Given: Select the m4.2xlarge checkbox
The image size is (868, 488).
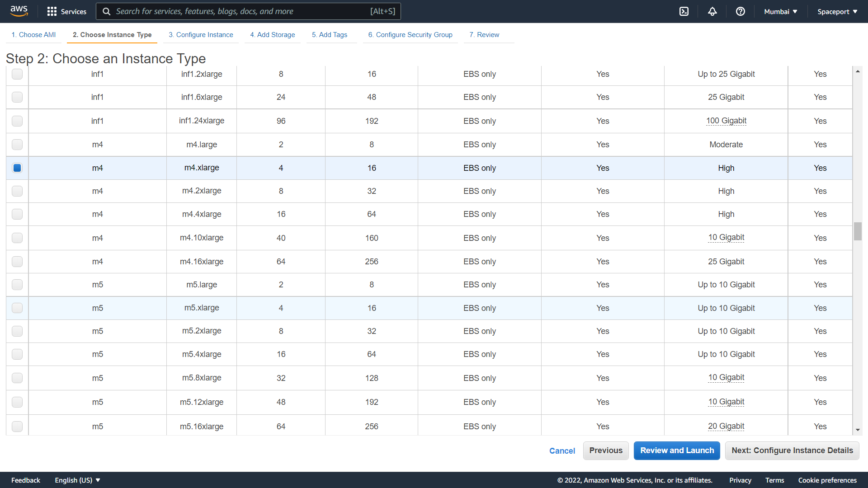Looking at the screenshot, I should pos(17,191).
